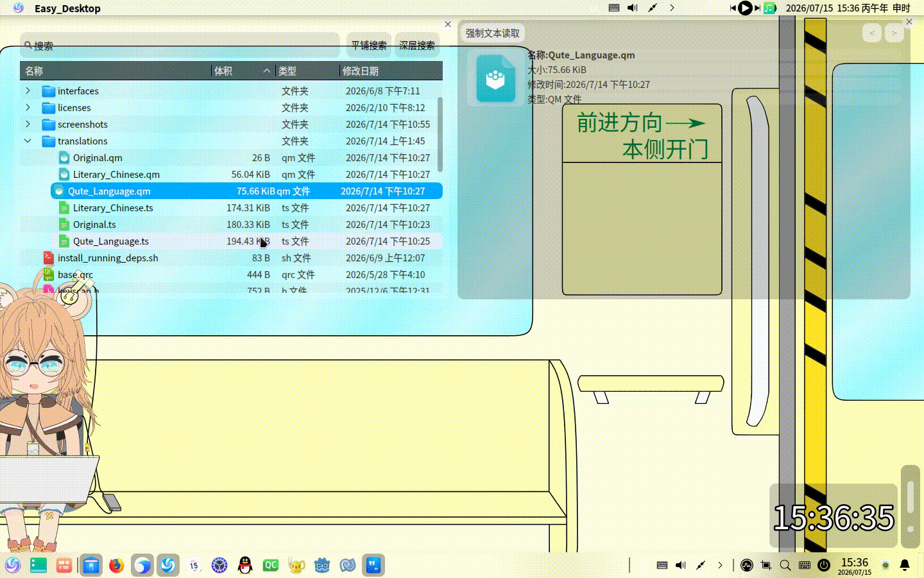Screen dimensions: 924x578
Task: Collapse the translations folder
Action: tap(28, 141)
